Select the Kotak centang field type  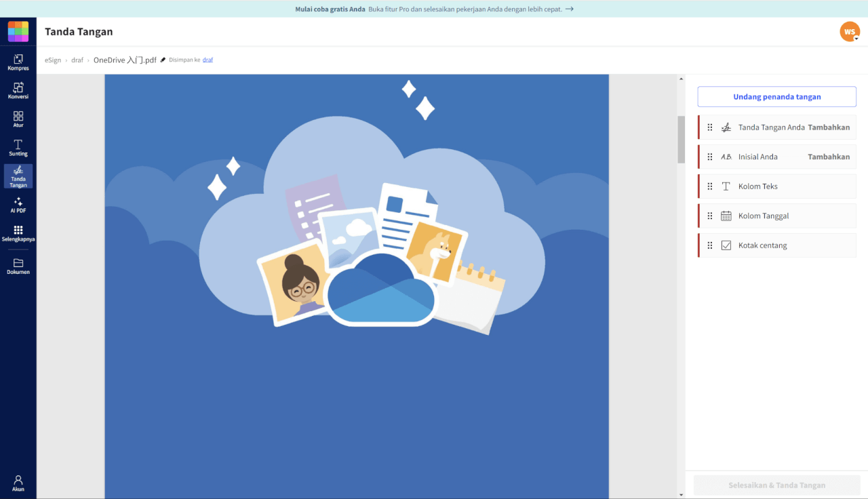761,245
